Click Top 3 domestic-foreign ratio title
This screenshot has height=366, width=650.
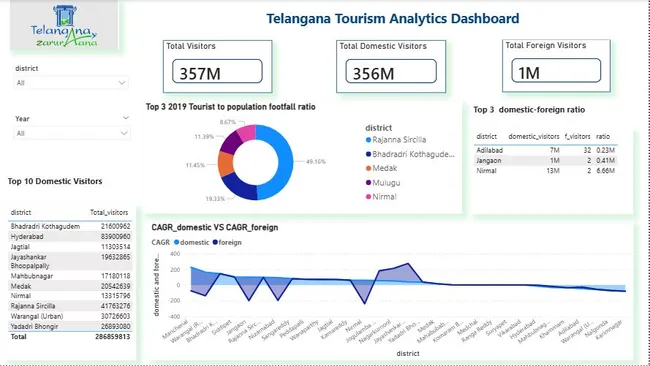tap(529, 110)
